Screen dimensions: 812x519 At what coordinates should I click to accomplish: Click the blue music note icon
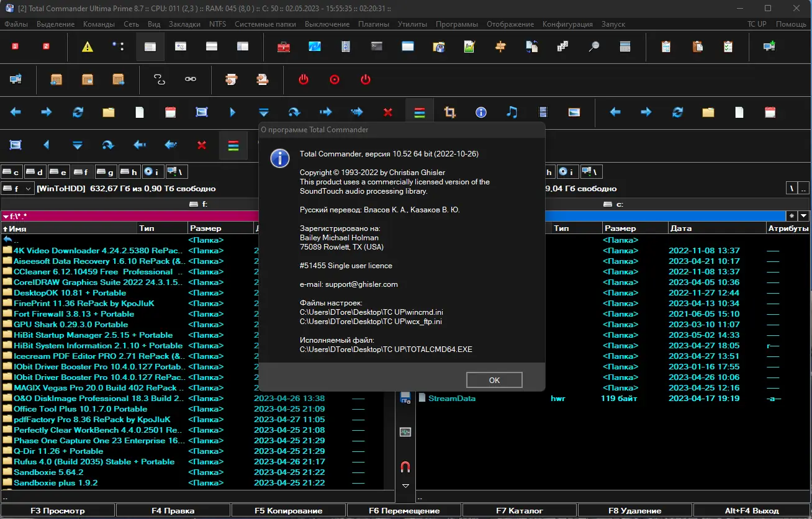tap(512, 112)
